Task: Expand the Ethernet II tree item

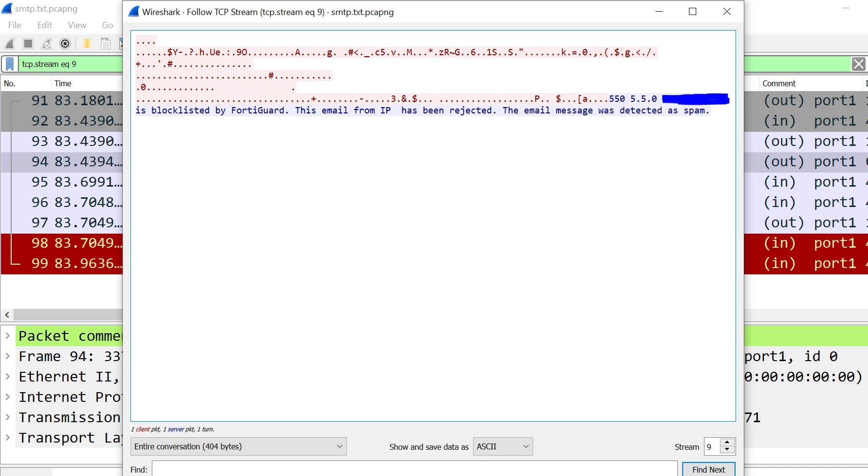Action: point(8,376)
